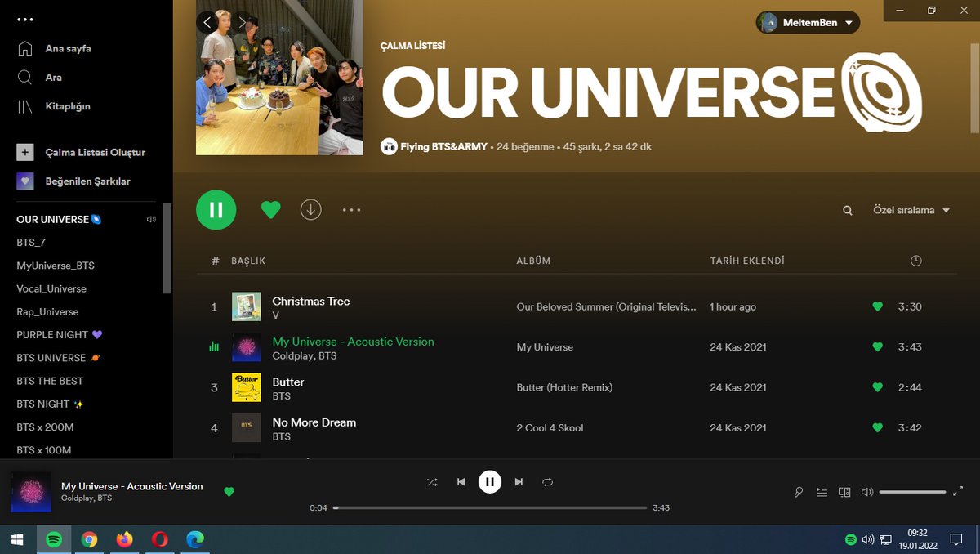Select the Christmas Tree track title
The height and width of the screenshot is (554, 980).
tap(311, 301)
